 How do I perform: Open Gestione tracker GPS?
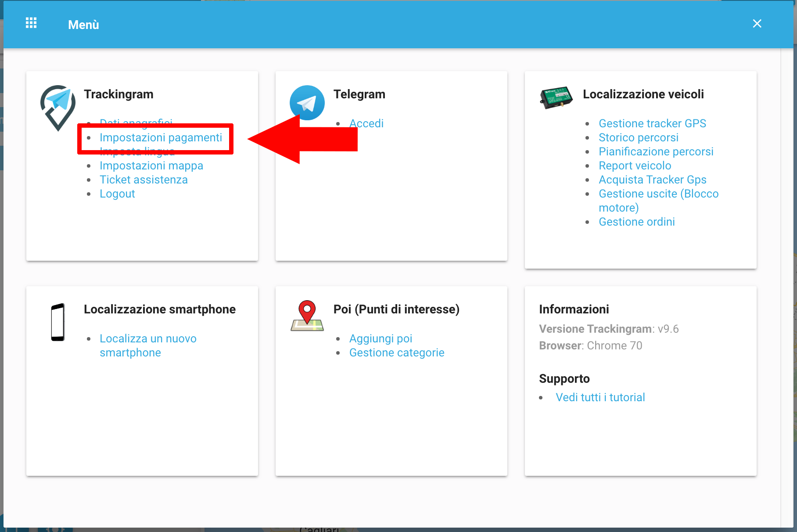(652, 123)
